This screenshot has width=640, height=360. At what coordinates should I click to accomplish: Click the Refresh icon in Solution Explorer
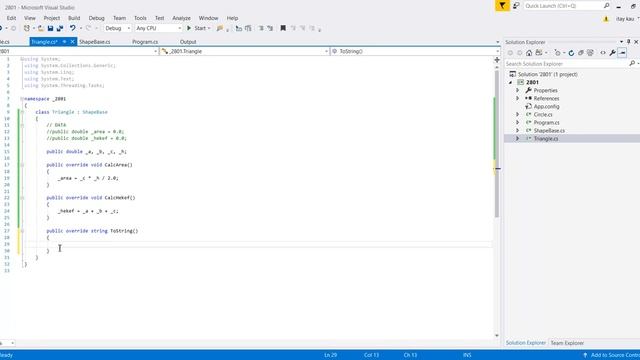(571, 53)
